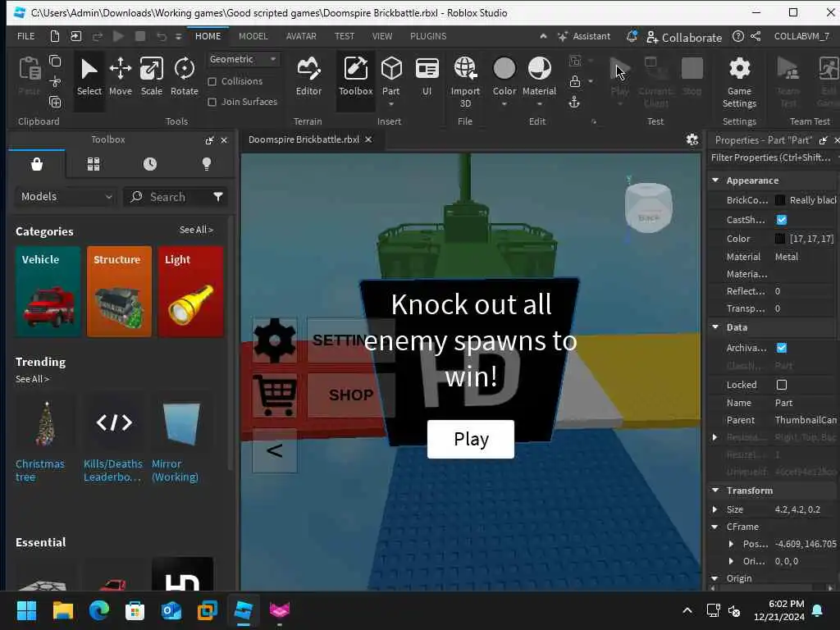Toggle the CastShadow checkbox
840x630 pixels.
782,220
